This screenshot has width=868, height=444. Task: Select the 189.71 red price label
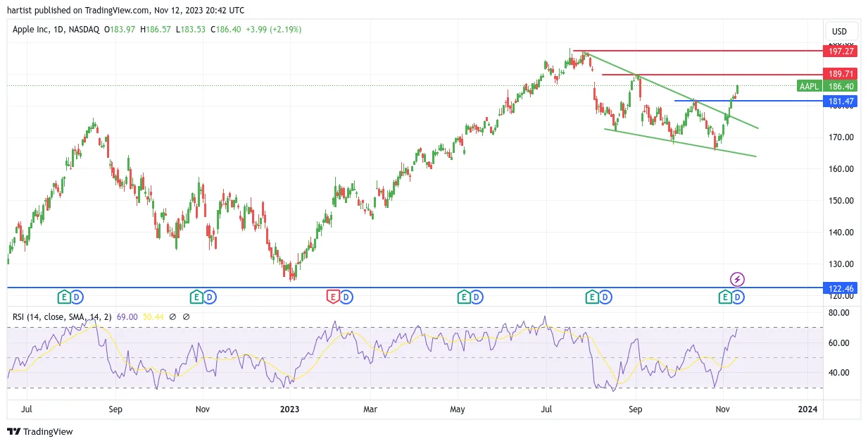coord(840,74)
